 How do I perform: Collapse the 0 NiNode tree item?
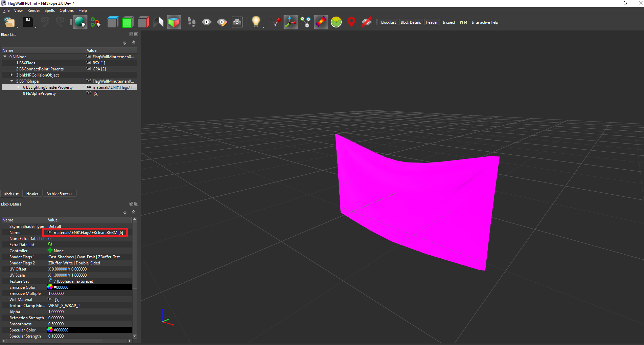pyautogui.click(x=5, y=57)
